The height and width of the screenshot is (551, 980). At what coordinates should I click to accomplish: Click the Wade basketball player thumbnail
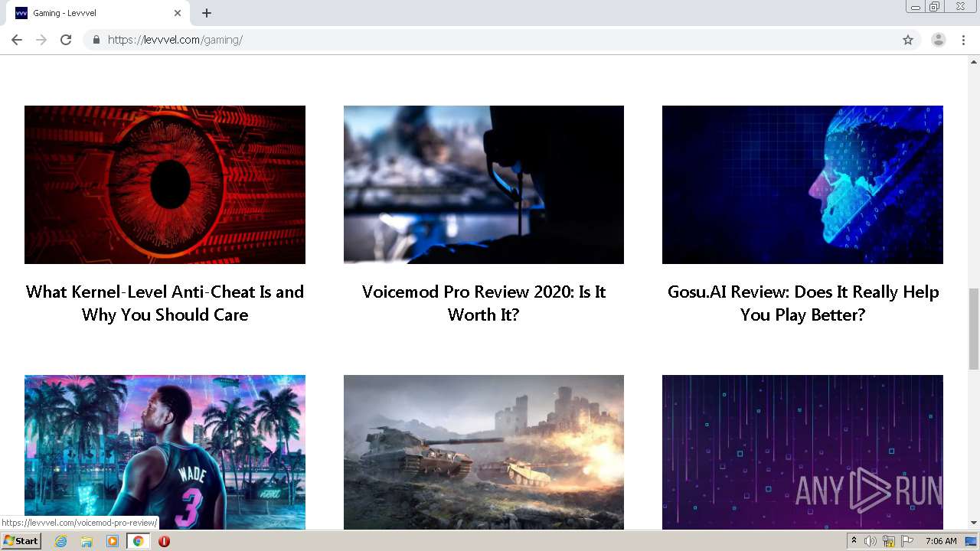165,452
